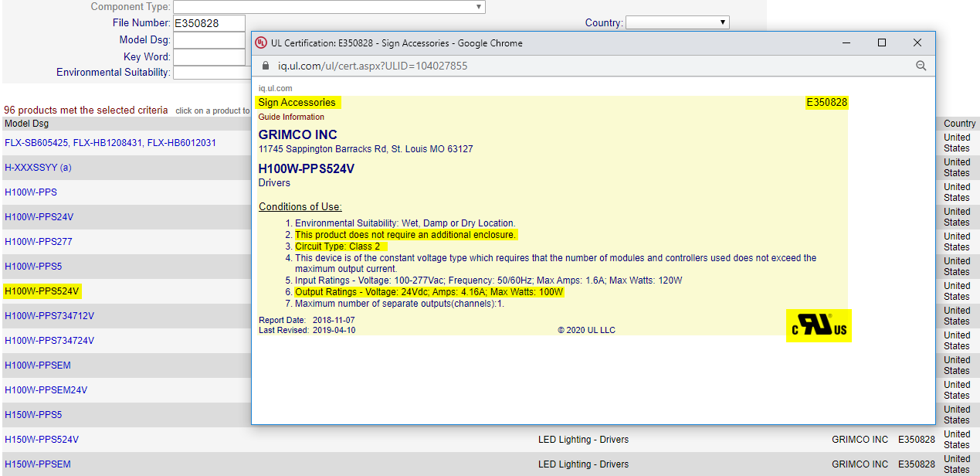
Task: Click the UL favicon in popup title bar
Action: (x=261, y=43)
